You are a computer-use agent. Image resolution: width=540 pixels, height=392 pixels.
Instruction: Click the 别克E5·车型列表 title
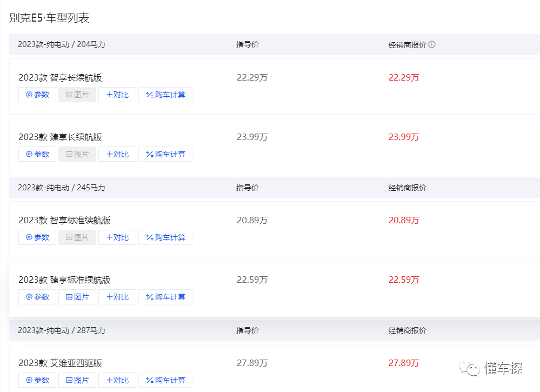coord(49,18)
